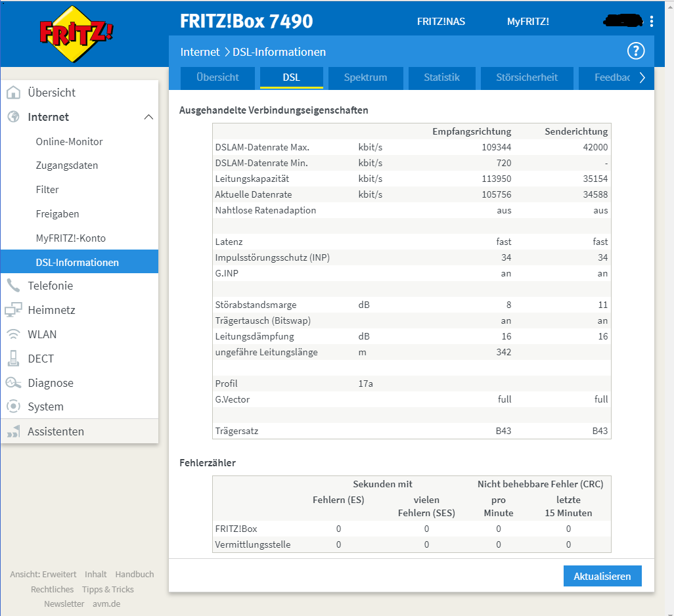Open FRITZ!NAS in header
The height and width of the screenshot is (616, 674).
click(441, 22)
